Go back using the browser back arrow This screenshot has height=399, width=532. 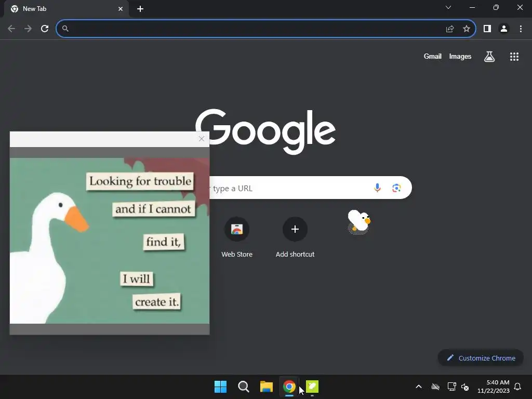click(11, 29)
